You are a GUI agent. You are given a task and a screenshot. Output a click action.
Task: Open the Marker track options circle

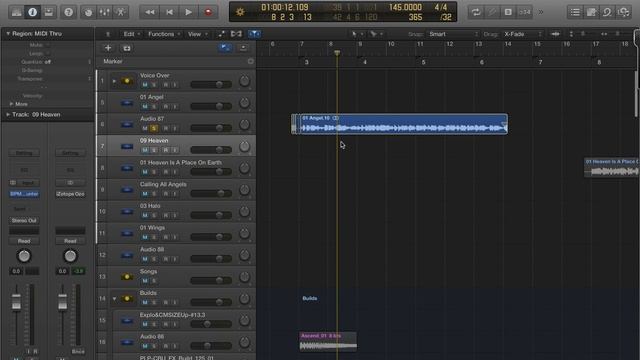[x=251, y=61]
